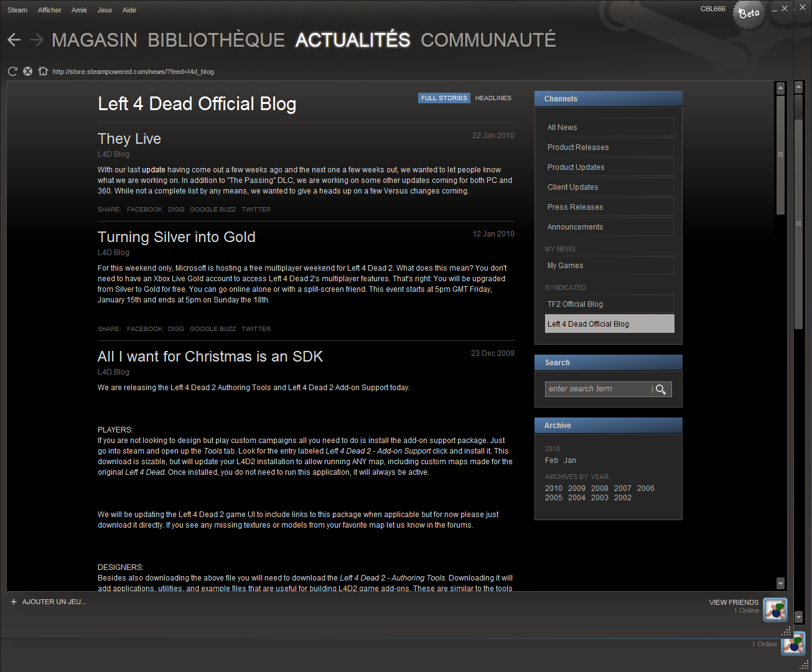Image resolution: width=812 pixels, height=672 pixels.
Task: Open the 2007 archive year
Action: (623, 488)
